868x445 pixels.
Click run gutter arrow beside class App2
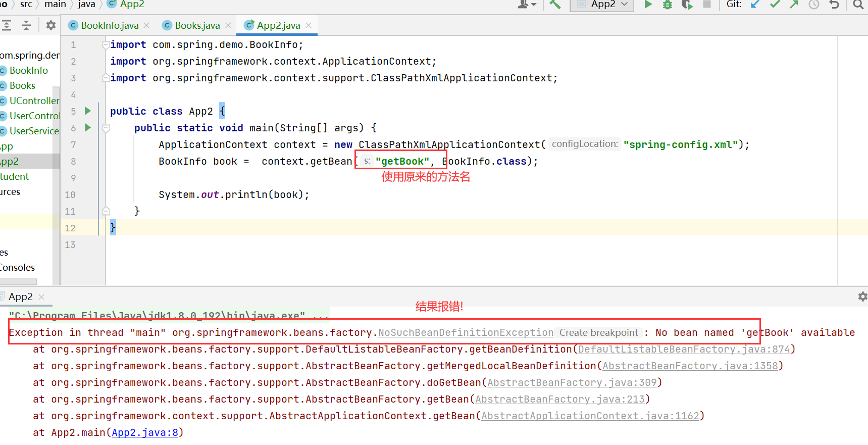(88, 111)
